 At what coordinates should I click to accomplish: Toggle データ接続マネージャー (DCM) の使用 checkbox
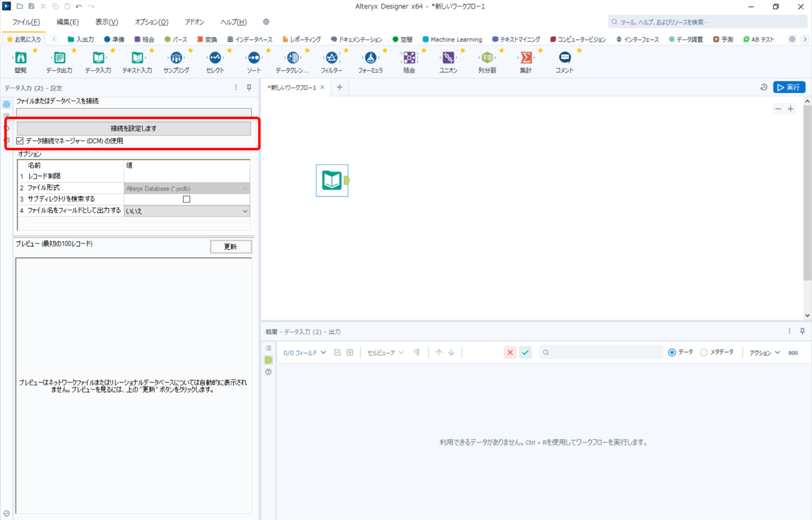[x=20, y=141]
